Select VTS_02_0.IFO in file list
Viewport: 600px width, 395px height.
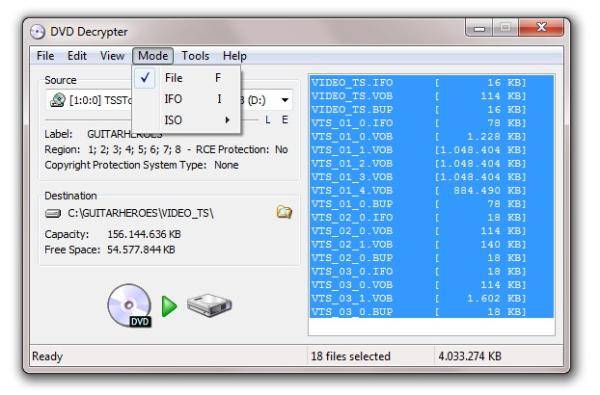[432, 217]
